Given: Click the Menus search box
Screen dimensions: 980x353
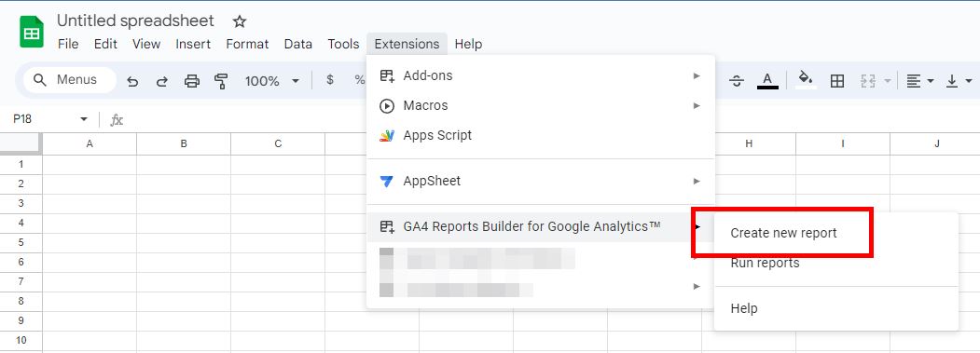Looking at the screenshot, I should point(69,80).
